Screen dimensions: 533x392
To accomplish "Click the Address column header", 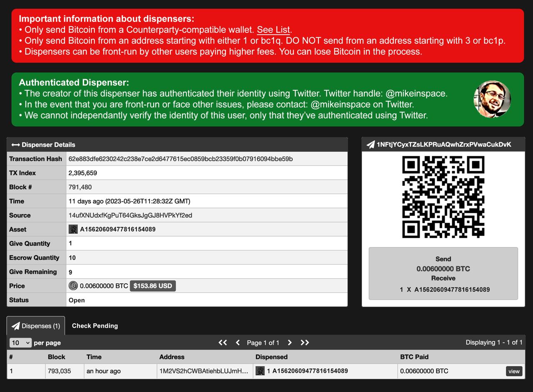I will tap(172, 357).
